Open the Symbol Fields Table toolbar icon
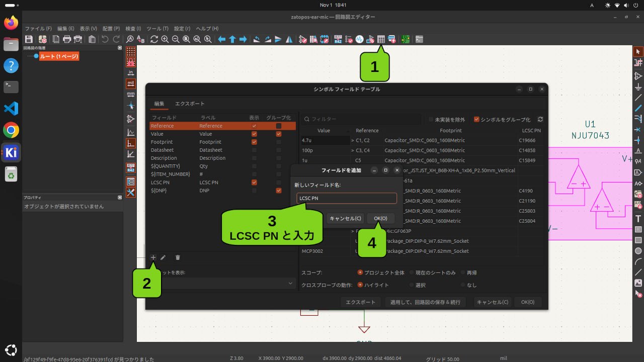 (x=381, y=39)
